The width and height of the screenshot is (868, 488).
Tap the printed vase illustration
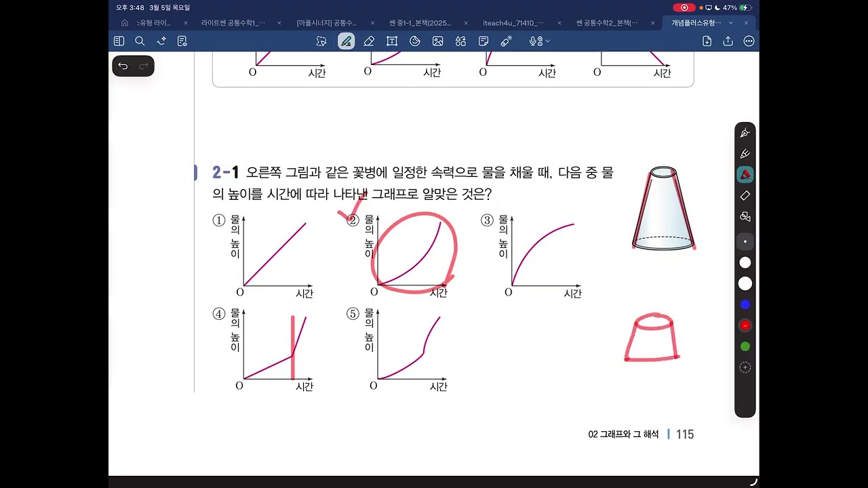click(663, 207)
